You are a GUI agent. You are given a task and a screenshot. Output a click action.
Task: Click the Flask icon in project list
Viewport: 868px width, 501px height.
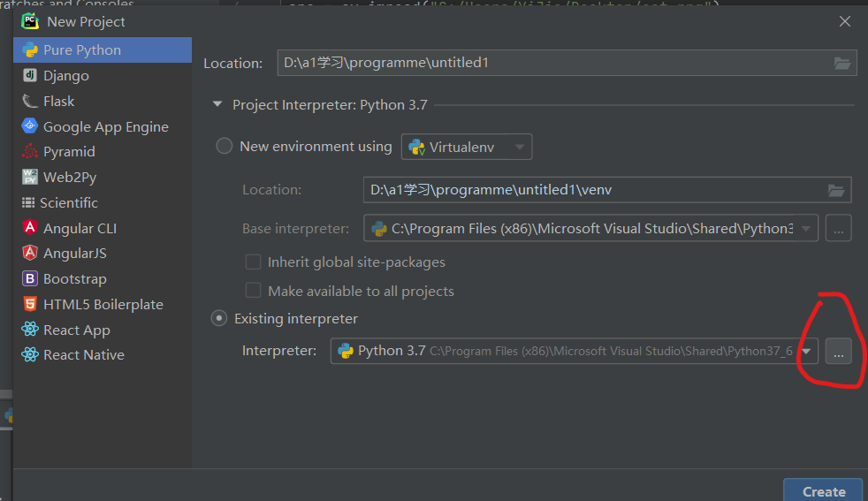click(x=29, y=101)
